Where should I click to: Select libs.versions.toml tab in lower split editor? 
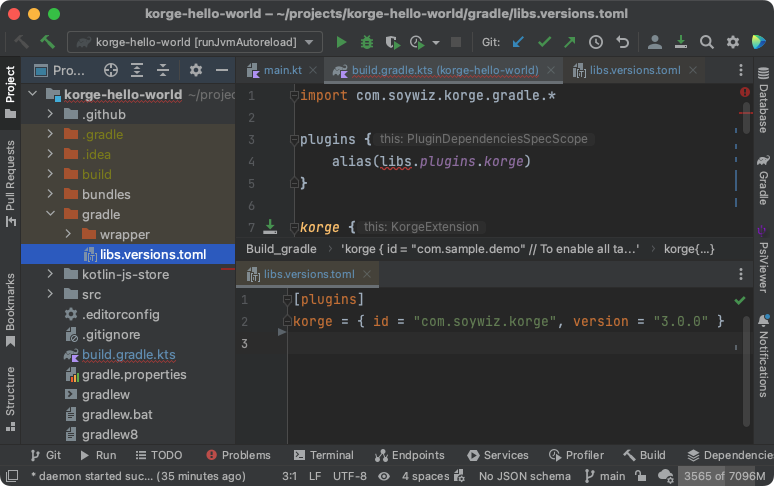point(309,274)
